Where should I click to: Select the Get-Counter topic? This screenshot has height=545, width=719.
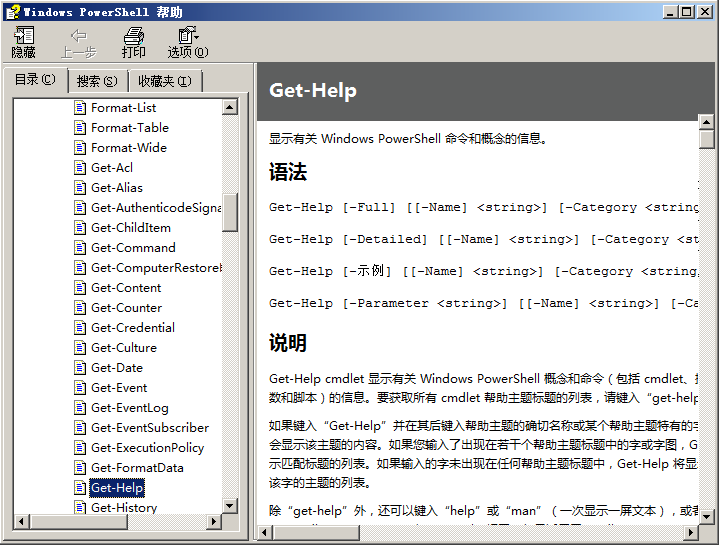(x=127, y=308)
